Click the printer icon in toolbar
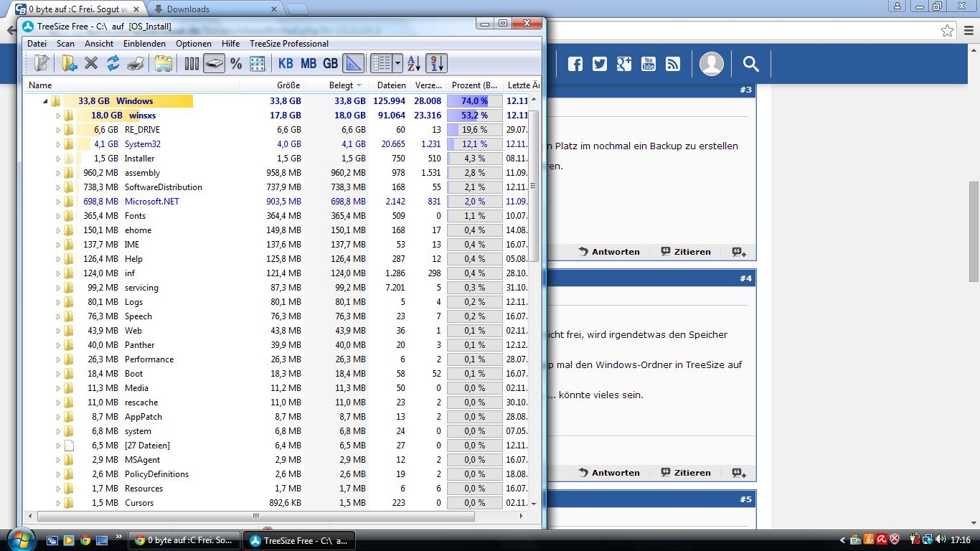 [x=136, y=63]
